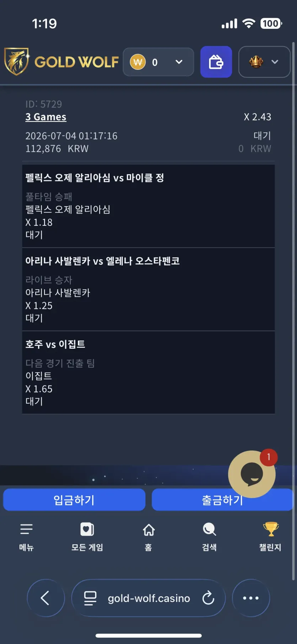
Task: Tap the 입금하기 deposit button
Action: click(x=74, y=500)
